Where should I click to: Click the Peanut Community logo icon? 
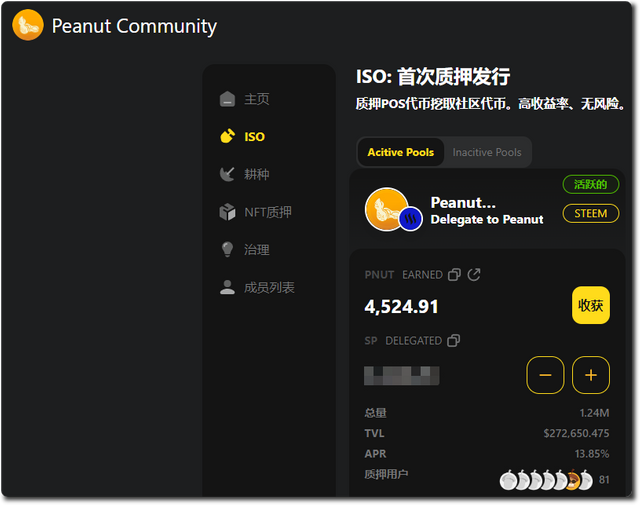click(x=28, y=25)
